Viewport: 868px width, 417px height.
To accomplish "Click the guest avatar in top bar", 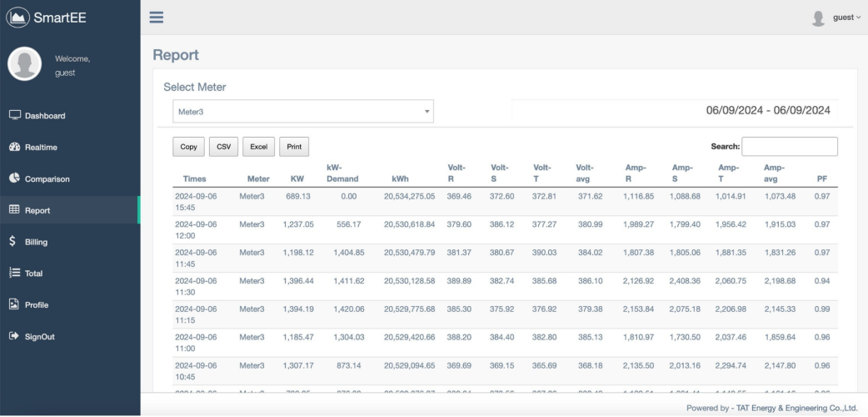I will click(x=818, y=18).
